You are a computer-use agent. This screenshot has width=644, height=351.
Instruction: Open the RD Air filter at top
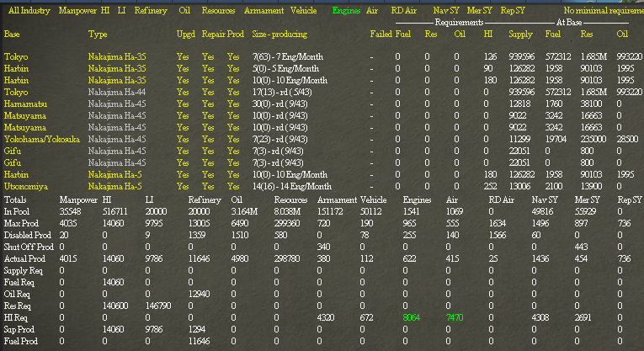[x=404, y=11]
